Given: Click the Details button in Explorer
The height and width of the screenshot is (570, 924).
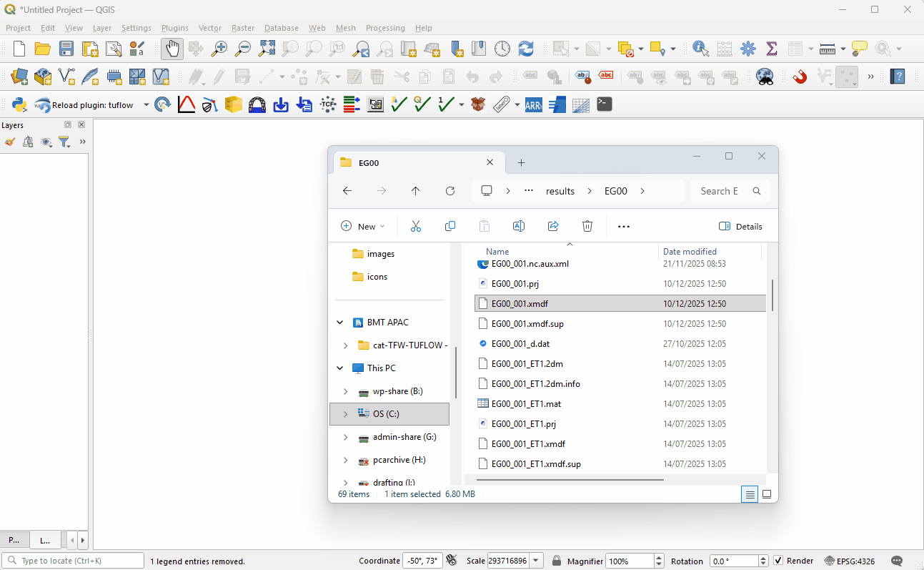Looking at the screenshot, I should click(740, 227).
